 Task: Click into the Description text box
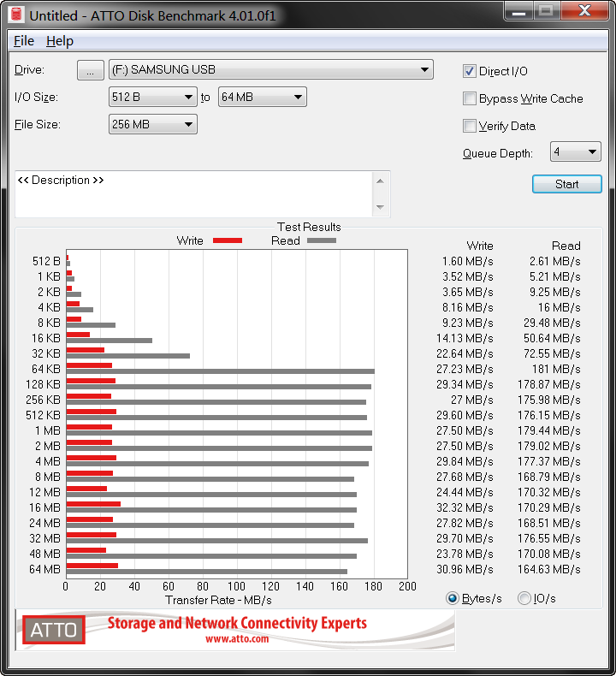tap(194, 194)
